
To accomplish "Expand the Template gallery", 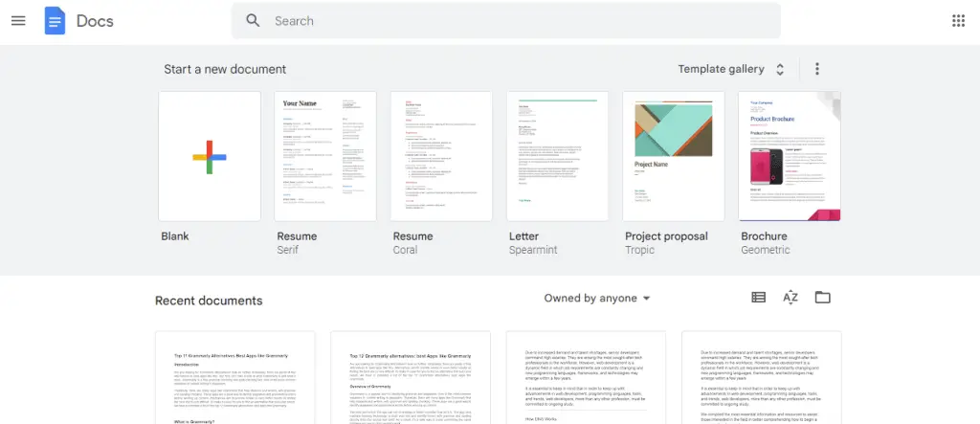I will [x=730, y=69].
